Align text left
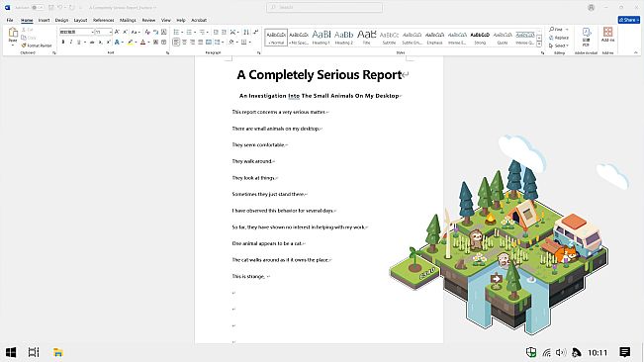 point(176,42)
